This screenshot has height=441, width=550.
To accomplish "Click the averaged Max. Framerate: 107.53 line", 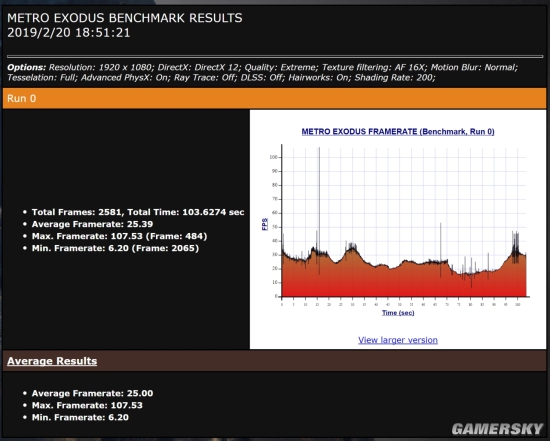I will pyautogui.click(x=87, y=405).
